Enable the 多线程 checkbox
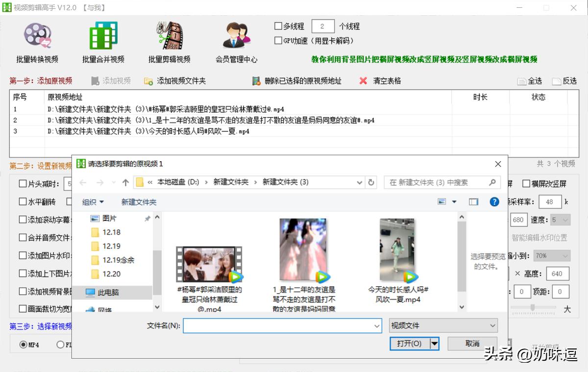The height and width of the screenshot is (372, 588). (278, 26)
